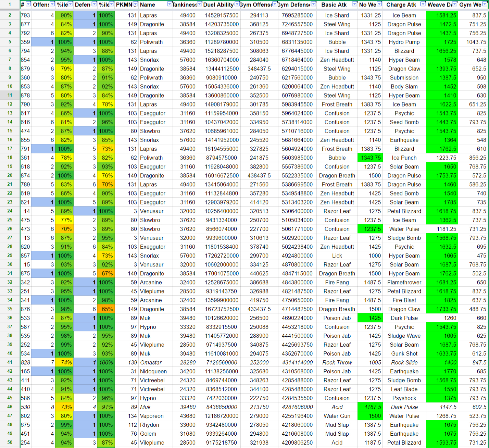The height and width of the screenshot is (448, 489).
Task: Click the Vaporeon name cell
Action: point(155,416)
